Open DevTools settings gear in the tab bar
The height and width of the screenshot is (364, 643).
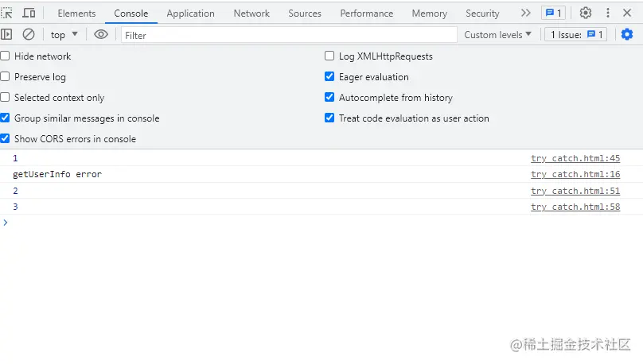click(x=586, y=13)
